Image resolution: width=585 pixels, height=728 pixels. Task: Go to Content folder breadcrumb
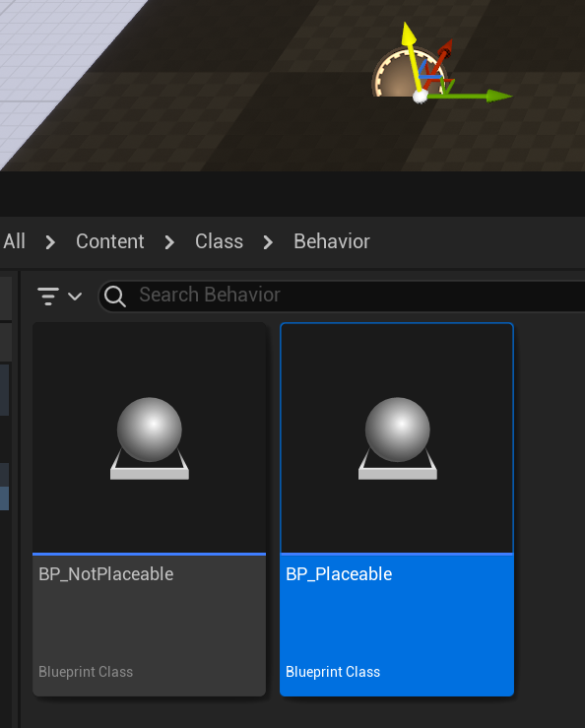point(110,241)
